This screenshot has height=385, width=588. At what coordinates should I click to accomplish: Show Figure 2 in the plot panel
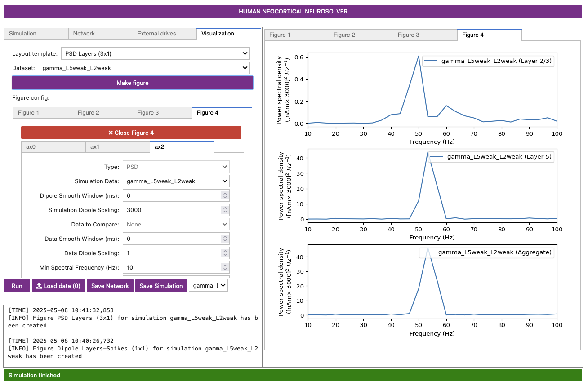[x=361, y=35]
